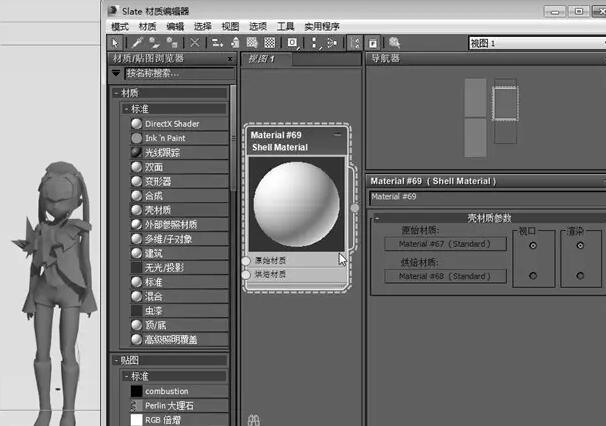Toggle Show Shaded Material in Viewport icon
Image resolution: width=606 pixels, height=426 pixels.
[x=252, y=43]
